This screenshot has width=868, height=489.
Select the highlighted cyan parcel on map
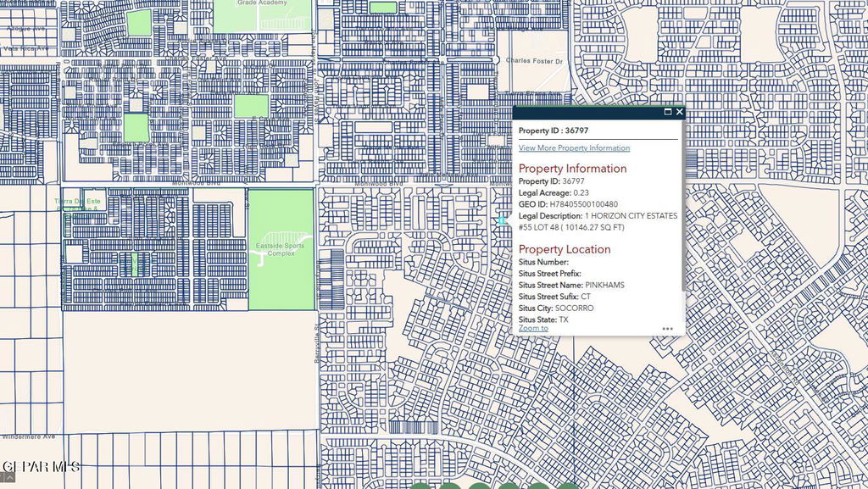click(501, 220)
